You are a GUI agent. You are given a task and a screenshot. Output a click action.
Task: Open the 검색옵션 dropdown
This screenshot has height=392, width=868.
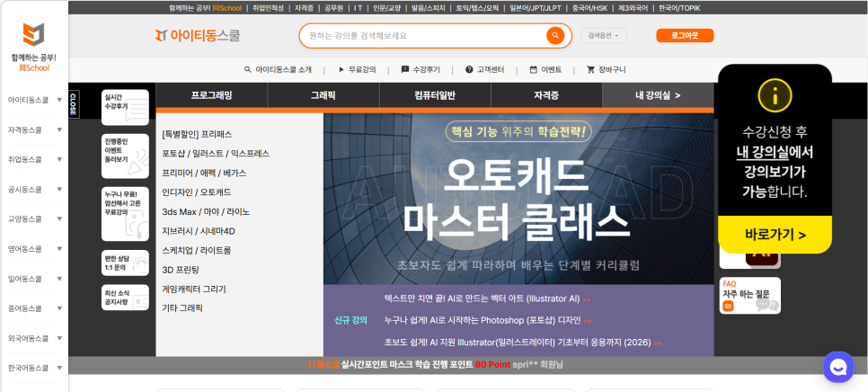point(604,35)
